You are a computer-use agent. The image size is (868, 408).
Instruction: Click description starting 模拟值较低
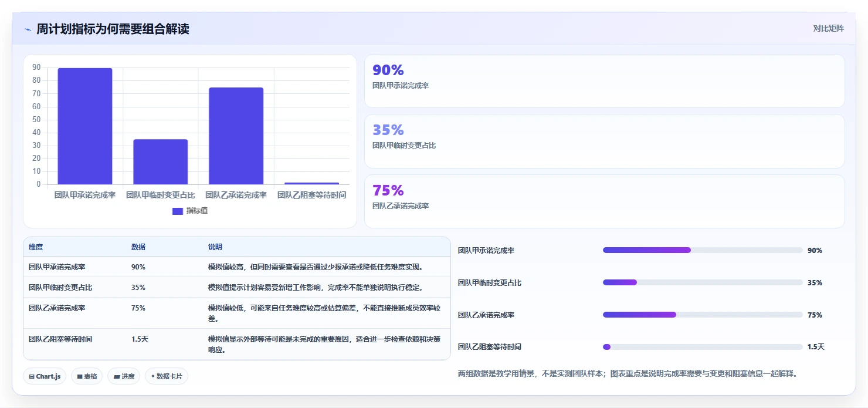coord(324,313)
